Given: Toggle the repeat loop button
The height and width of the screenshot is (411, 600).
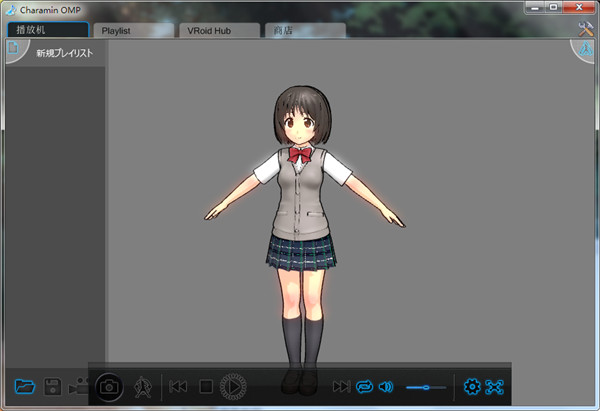Looking at the screenshot, I should click(x=364, y=386).
